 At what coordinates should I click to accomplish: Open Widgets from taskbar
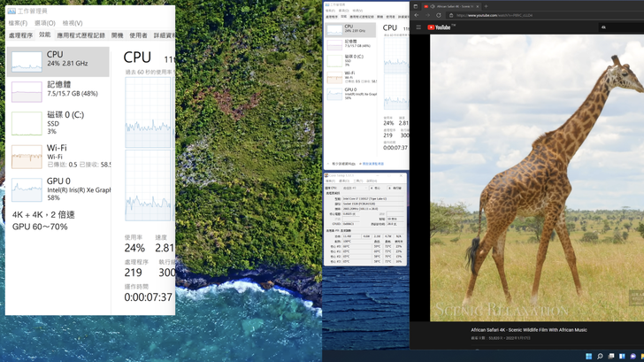622,356
